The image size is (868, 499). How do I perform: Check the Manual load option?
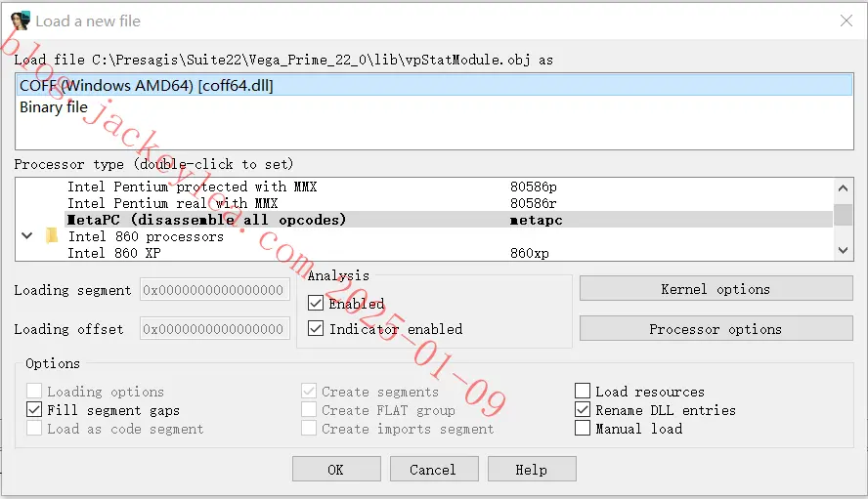pos(583,428)
